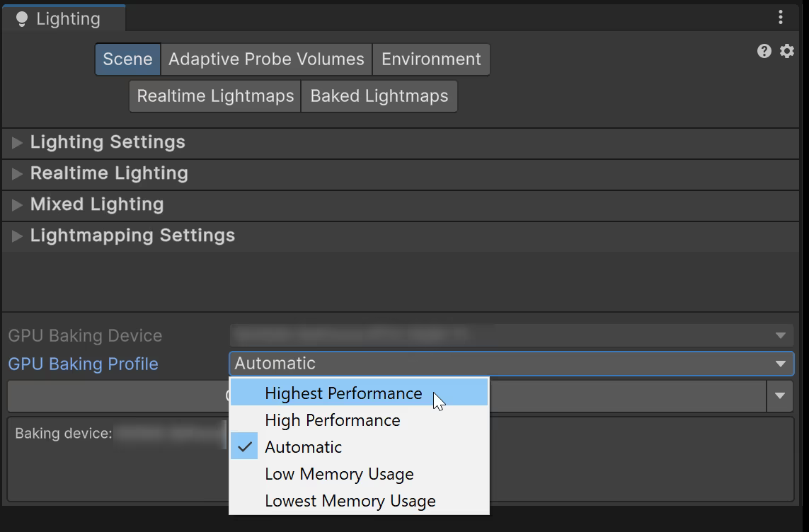Image resolution: width=809 pixels, height=532 pixels.
Task: Click the GPU Baking Profile dropdown field
Action: point(510,364)
